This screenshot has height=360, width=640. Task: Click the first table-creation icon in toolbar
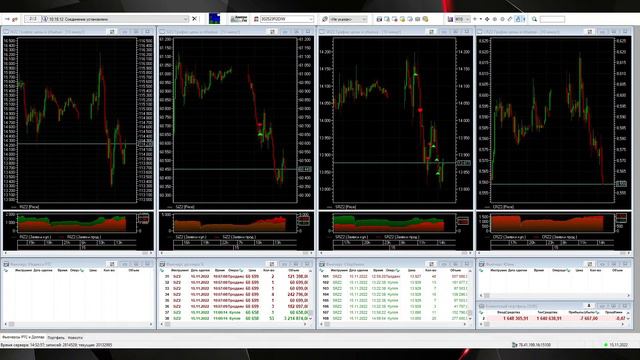[379, 19]
